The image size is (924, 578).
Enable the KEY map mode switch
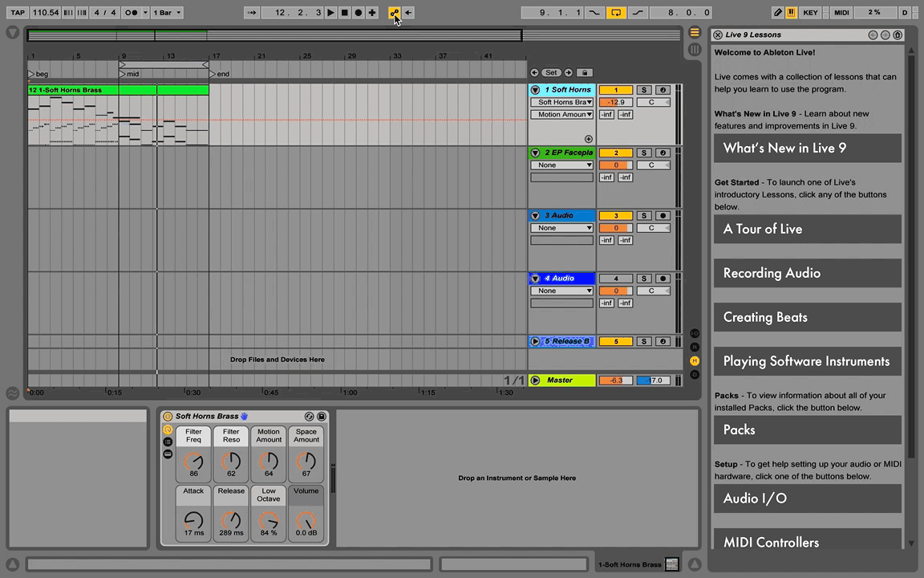[810, 12]
